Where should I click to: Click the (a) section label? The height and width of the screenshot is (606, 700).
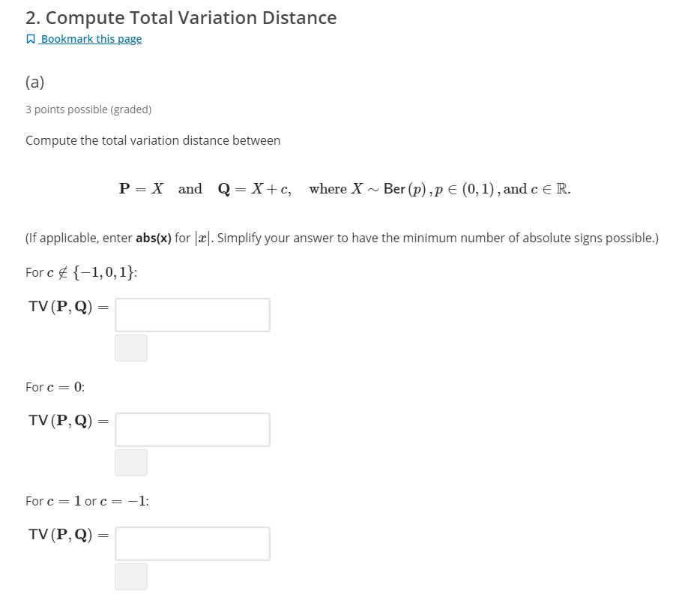[x=34, y=82]
